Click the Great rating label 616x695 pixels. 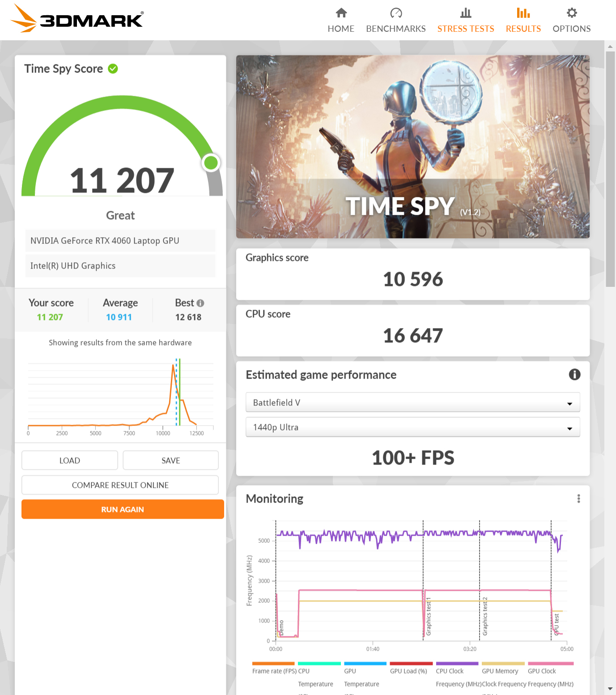point(120,216)
